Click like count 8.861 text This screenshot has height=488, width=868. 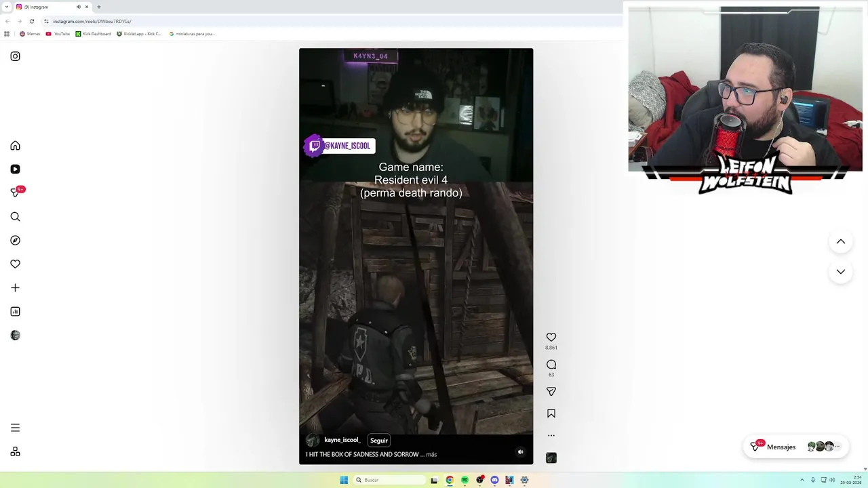[x=551, y=348]
